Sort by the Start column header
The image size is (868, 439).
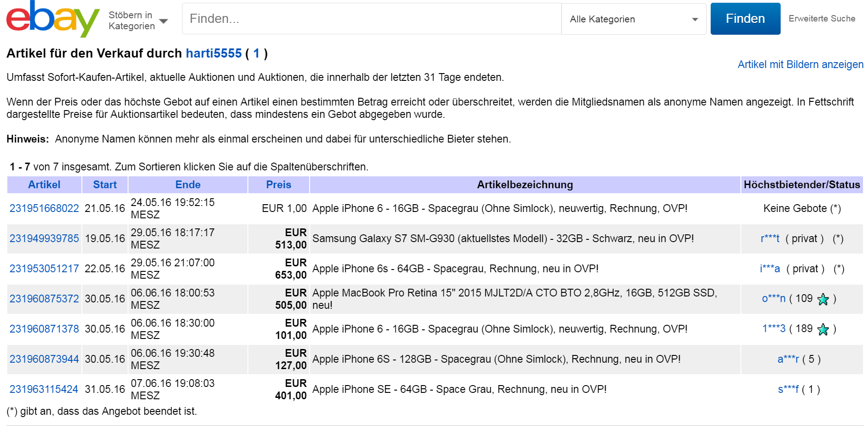[x=105, y=185]
